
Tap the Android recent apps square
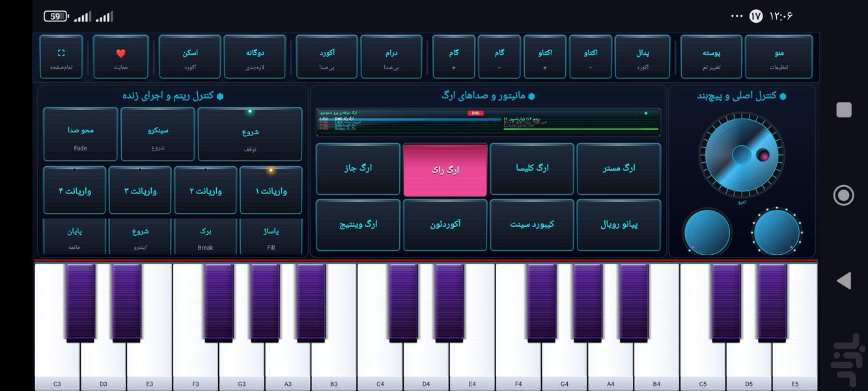[x=844, y=109]
